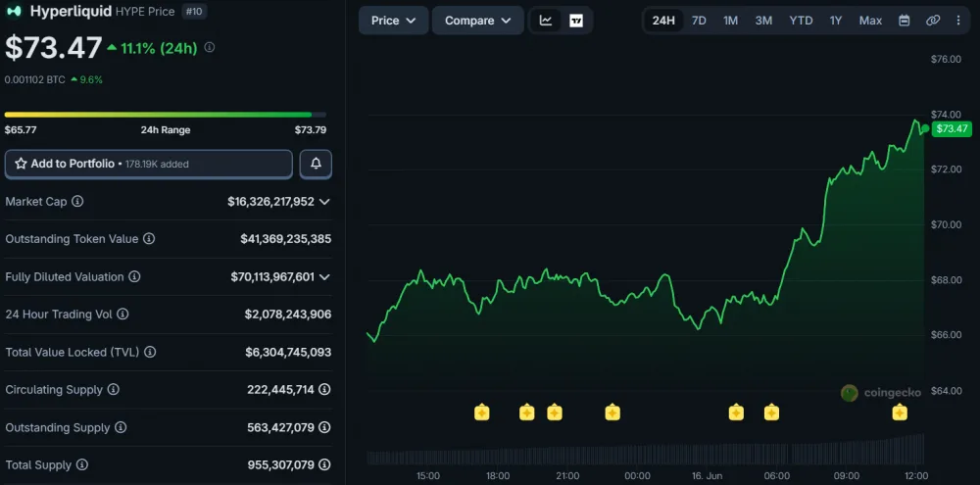Click the $73.47 current price tag on chart
This screenshot has width=980, height=485.
click(x=952, y=129)
